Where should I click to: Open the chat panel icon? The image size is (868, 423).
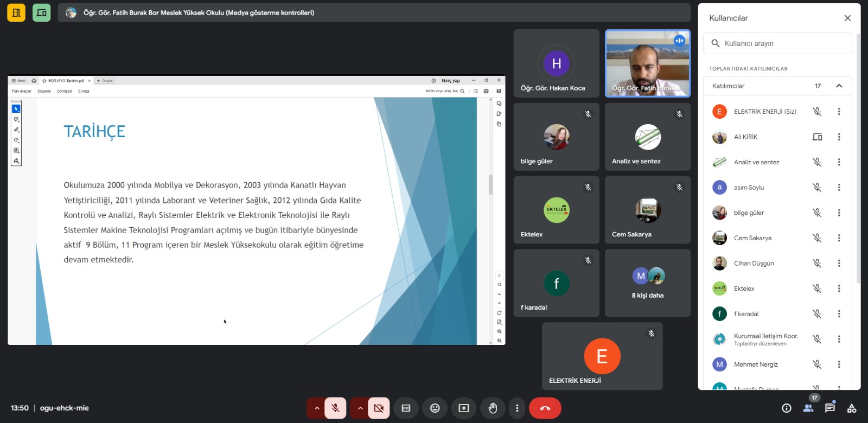click(829, 408)
